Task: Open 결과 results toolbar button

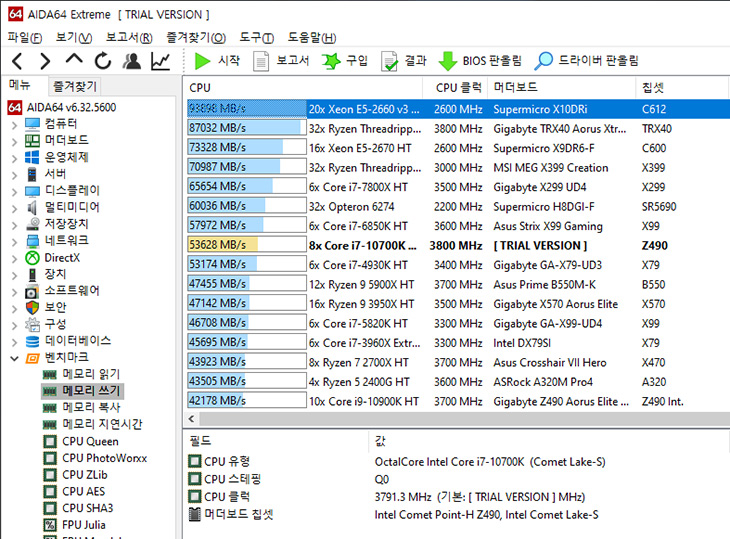Action: [x=404, y=61]
